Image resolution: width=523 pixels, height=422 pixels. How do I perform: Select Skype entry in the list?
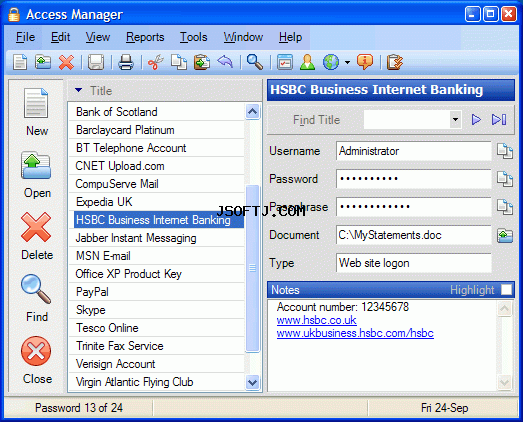pyautogui.click(x=156, y=310)
